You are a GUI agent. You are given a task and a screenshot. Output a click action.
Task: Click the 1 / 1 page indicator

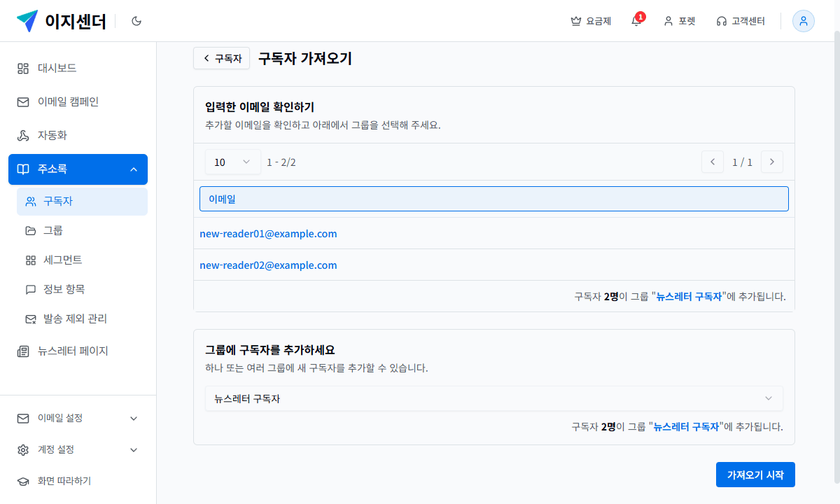click(x=742, y=162)
